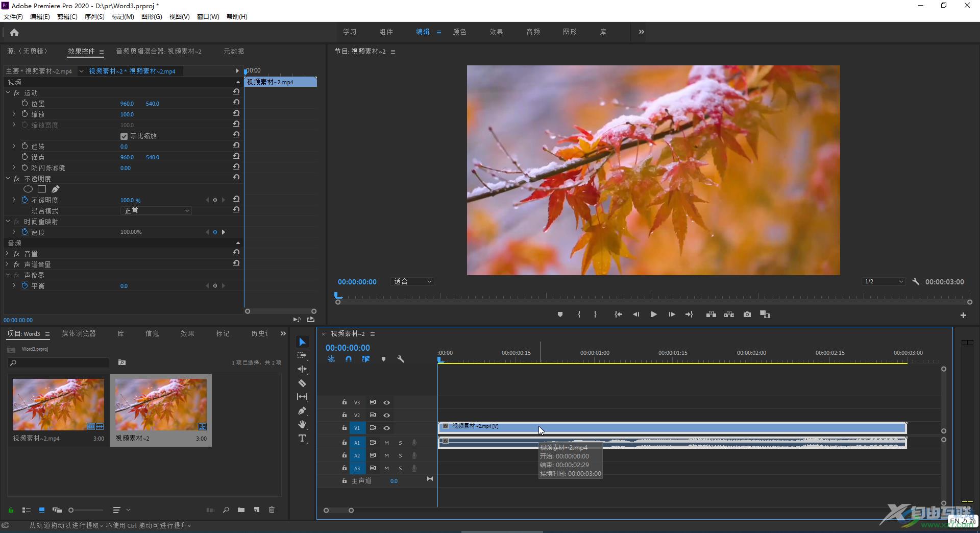Viewport: 980px width, 533px height.
Task: Delete selected project item with trash icon
Action: [x=272, y=510]
